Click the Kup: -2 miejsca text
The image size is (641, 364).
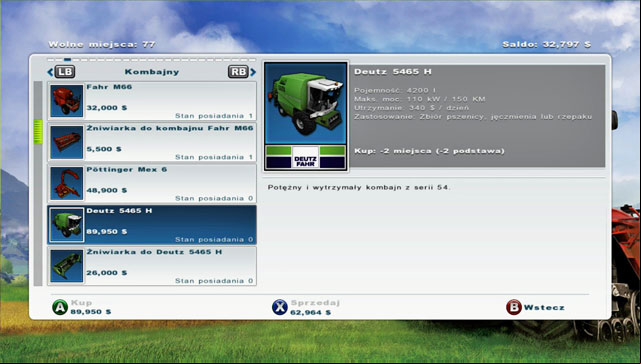click(x=429, y=151)
